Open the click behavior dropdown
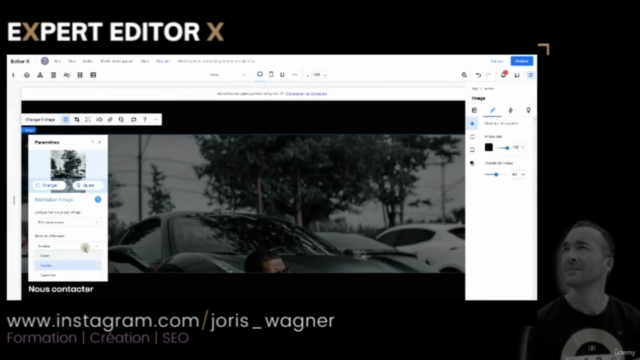640x360 pixels. tap(68, 222)
